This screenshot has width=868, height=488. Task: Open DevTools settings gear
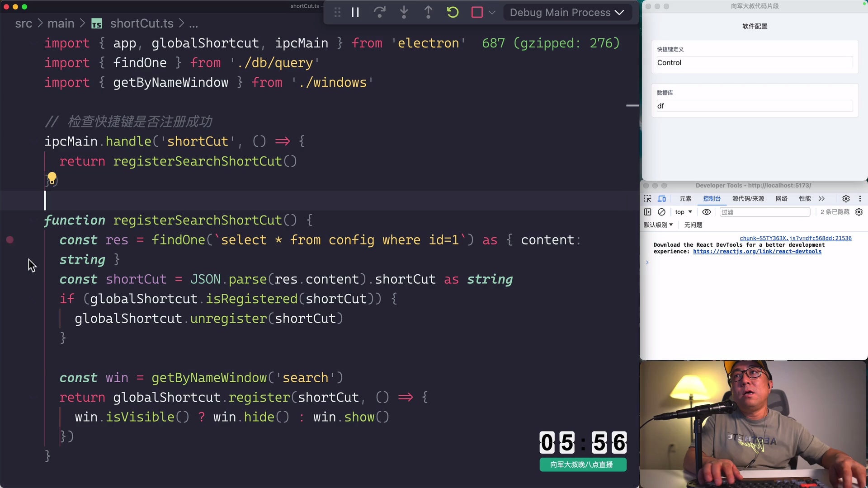pyautogui.click(x=846, y=198)
